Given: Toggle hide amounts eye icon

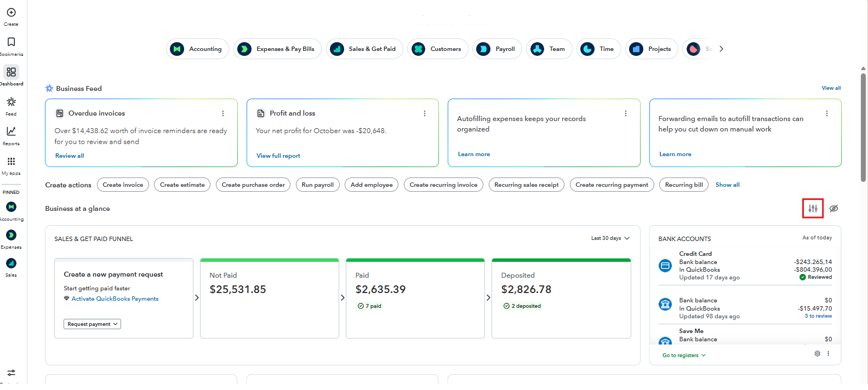Looking at the screenshot, I should pos(833,209).
